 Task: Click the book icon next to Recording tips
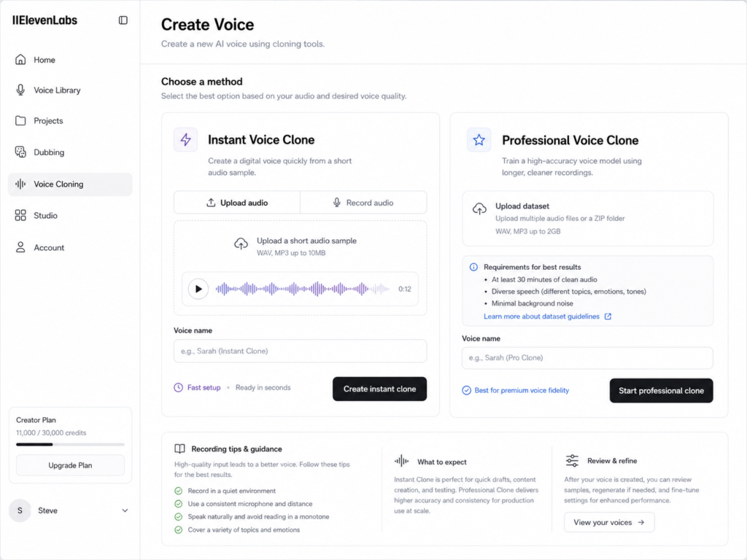tap(179, 448)
